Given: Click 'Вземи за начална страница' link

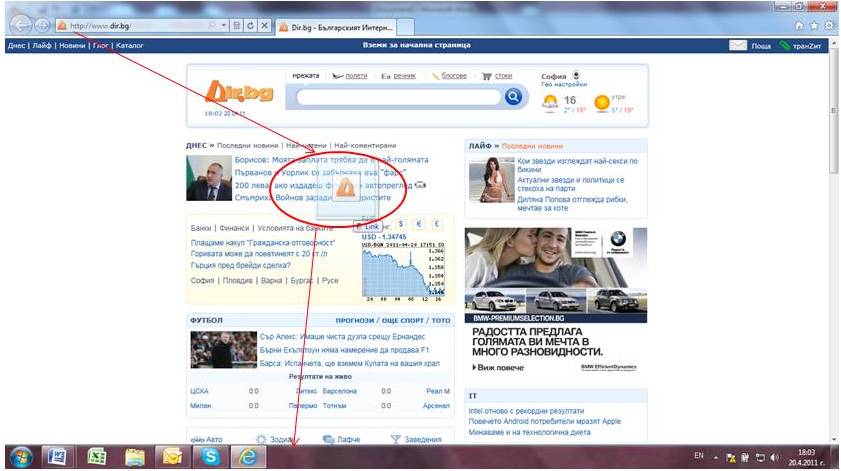Looking at the screenshot, I should point(416,45).
